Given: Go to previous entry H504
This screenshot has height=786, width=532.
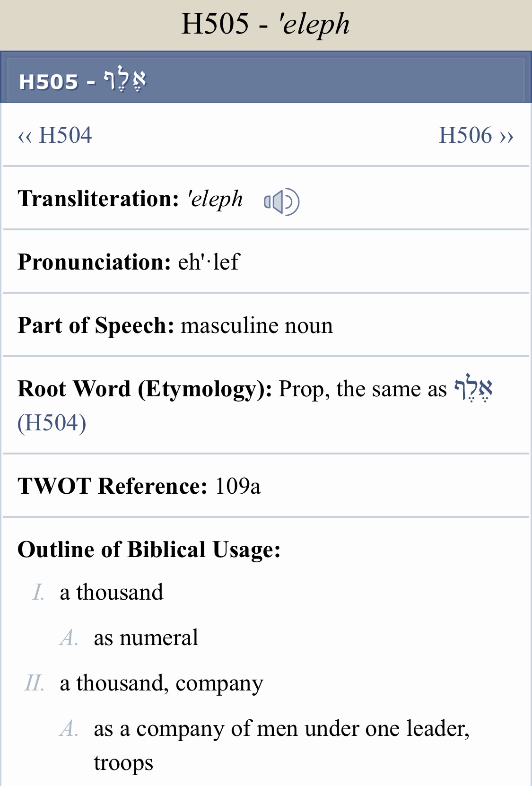Looking at the screenshot, I should point(55,135).
